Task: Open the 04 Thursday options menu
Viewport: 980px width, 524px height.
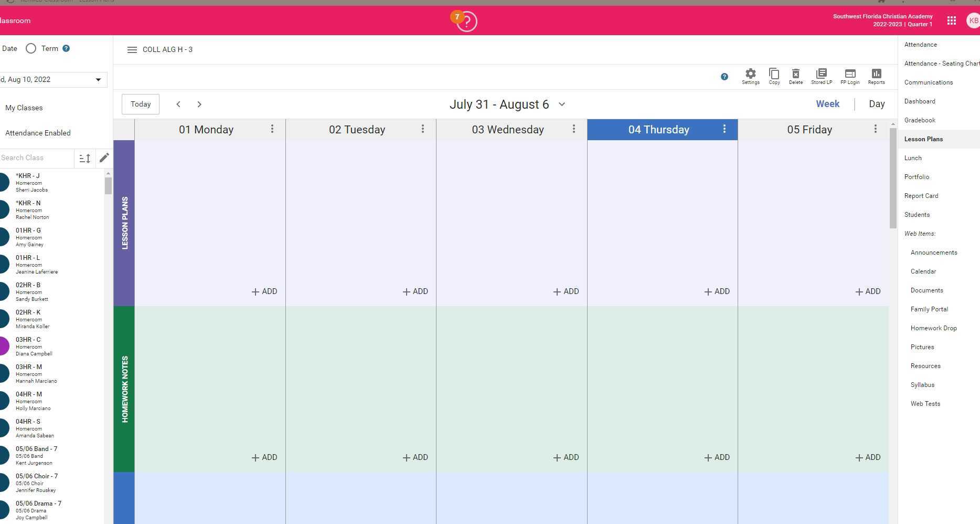Action: click(x=725, y=129)
